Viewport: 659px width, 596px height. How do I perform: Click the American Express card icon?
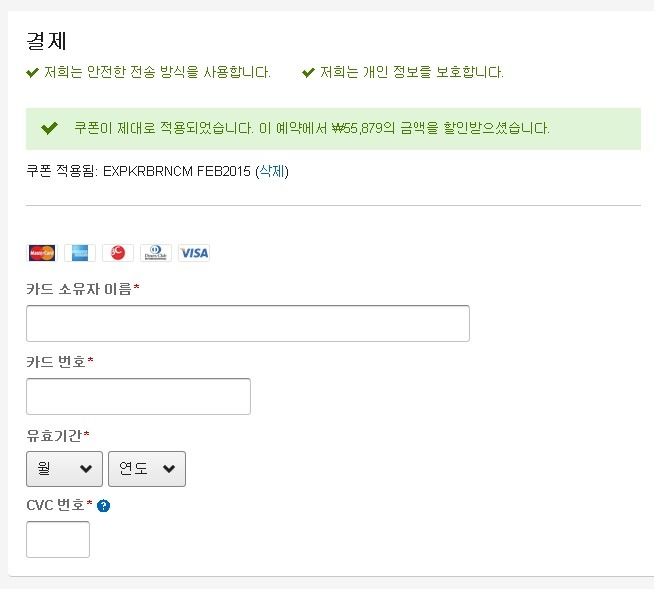[x=80, y=253]
